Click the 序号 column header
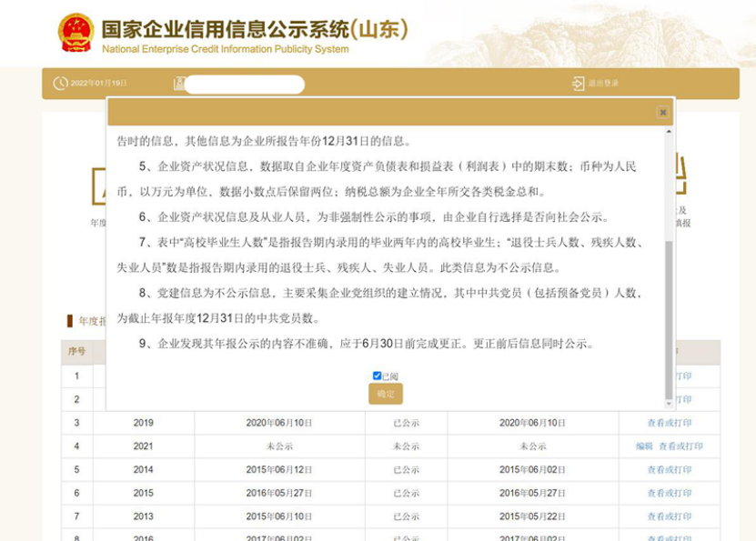Image resolution: width=756 pixels, height=541 pixels. [77, 351]
